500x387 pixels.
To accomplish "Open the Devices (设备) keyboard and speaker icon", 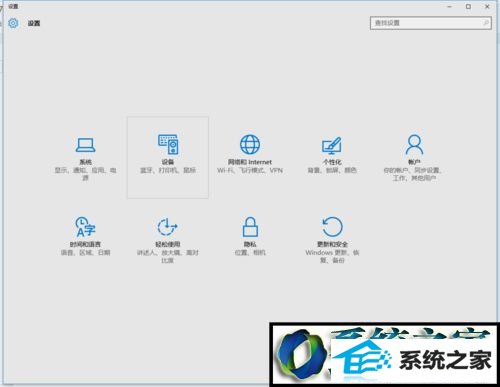I will pyautogui.click(x=168, y=144).
